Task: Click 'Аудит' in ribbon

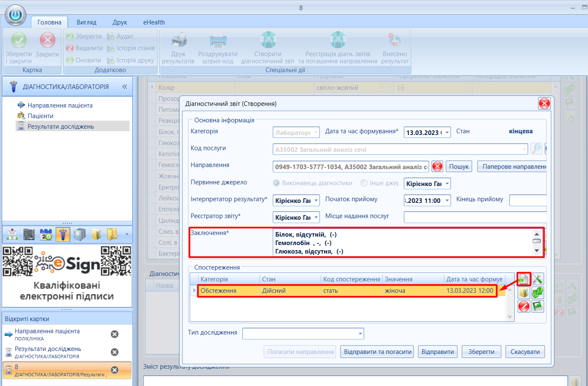Action: click(121, 36)
